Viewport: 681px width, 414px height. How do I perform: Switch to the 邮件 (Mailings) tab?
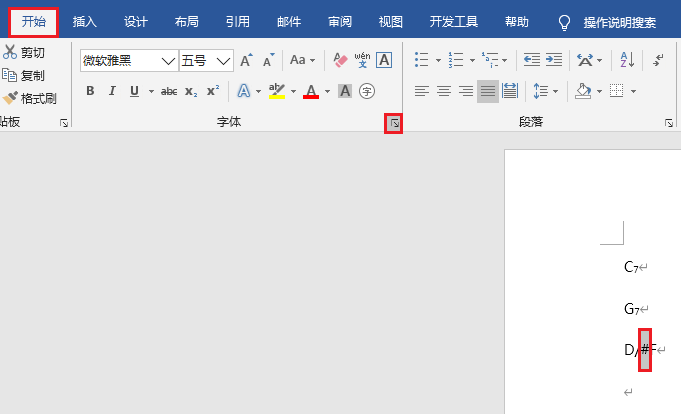pos(289,22)
